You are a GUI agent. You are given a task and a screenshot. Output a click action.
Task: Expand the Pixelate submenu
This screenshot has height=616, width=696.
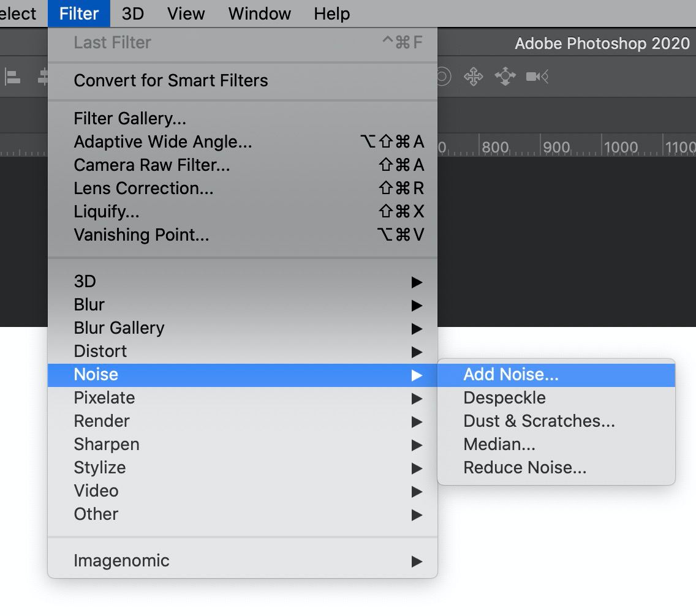[243, 398]
